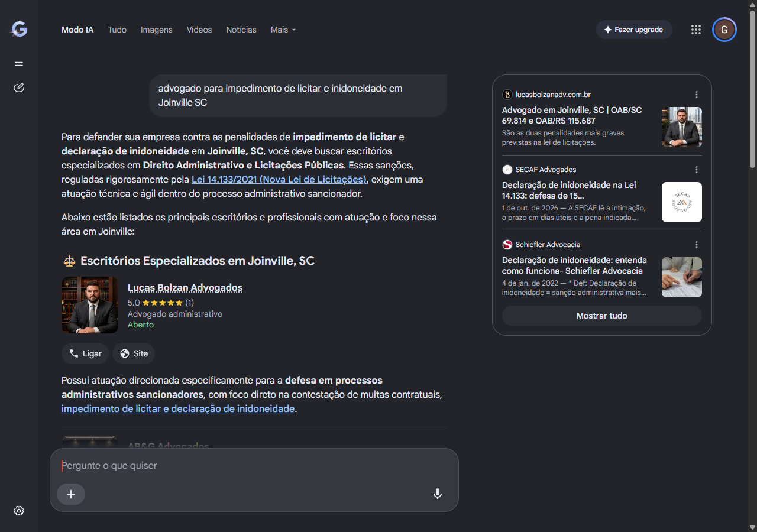The height and width of the screenshot is (532, 757).
Task: Click the plus attach button
Action: (71, 494)
